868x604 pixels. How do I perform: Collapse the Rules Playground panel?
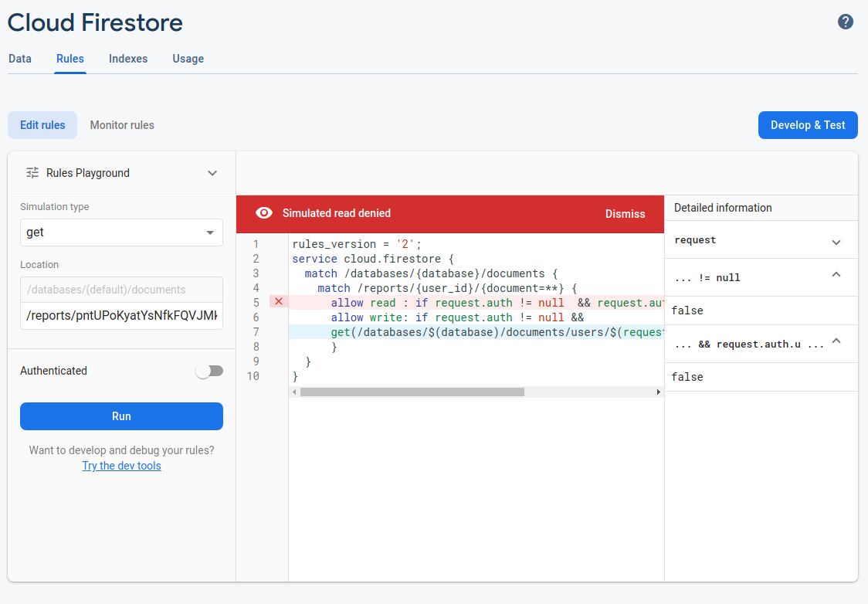(212, 173)
